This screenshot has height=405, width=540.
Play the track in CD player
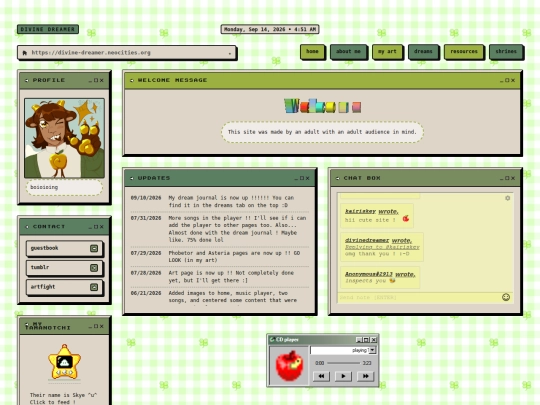(x=343, y=376)
